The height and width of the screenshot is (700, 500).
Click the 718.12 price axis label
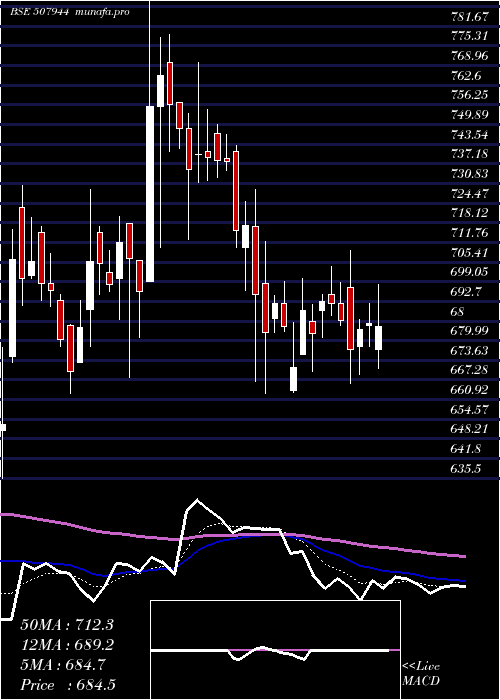pyautogui.click(x=469, y=212)
